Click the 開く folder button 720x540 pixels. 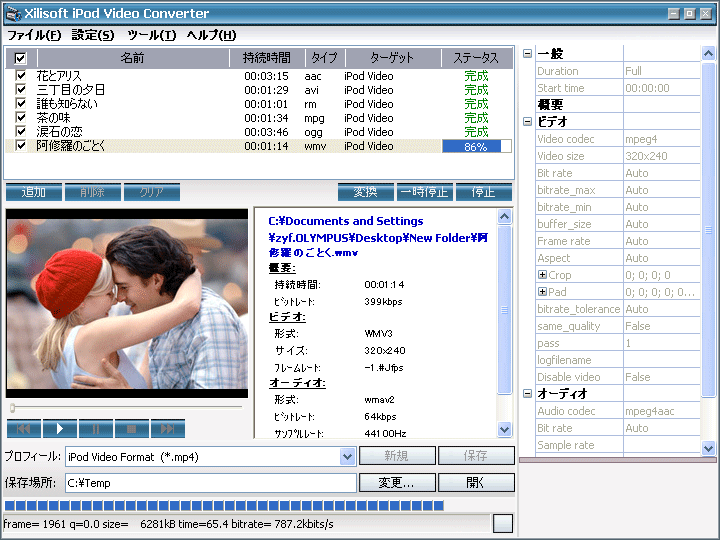476,483
